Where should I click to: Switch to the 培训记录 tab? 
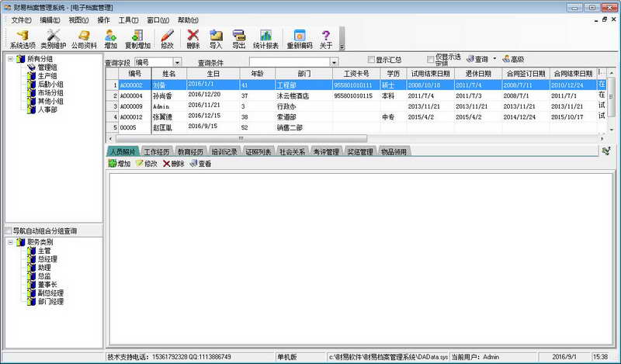pyautogui.click(x=224, y=151)
